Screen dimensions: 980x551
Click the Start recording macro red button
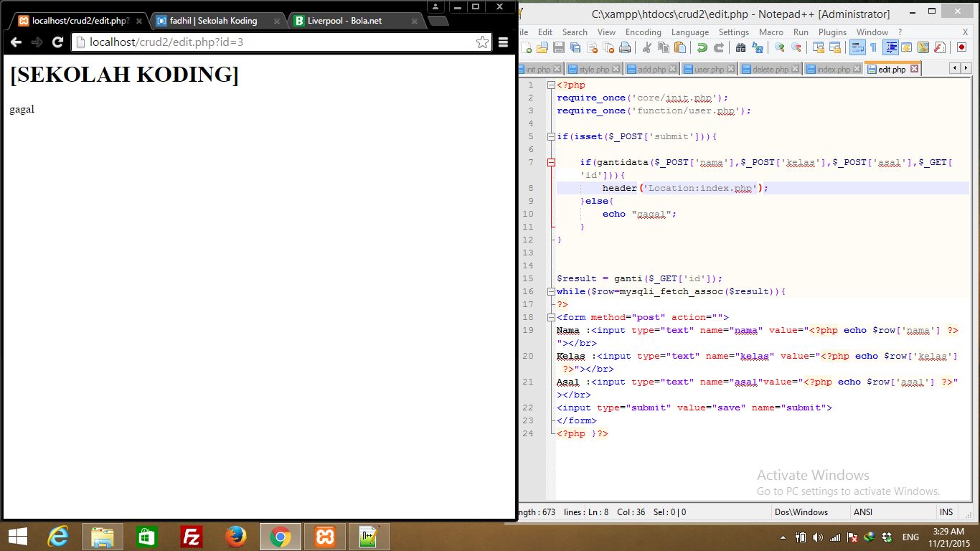click(961, 47)
